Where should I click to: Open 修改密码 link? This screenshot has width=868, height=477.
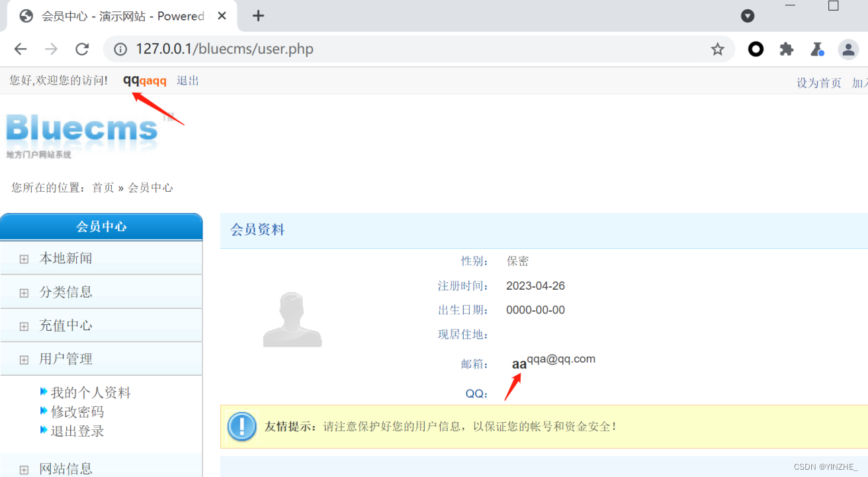coord(77,412)
